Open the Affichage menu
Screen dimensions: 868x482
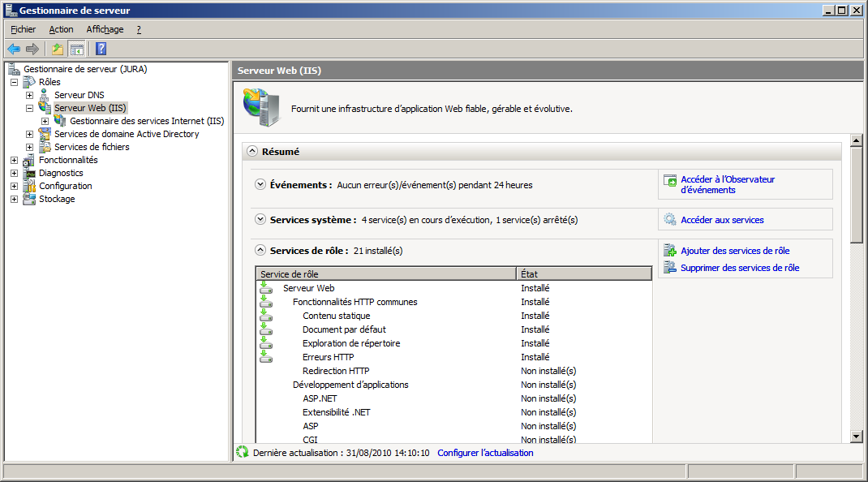tap(105, 29)
